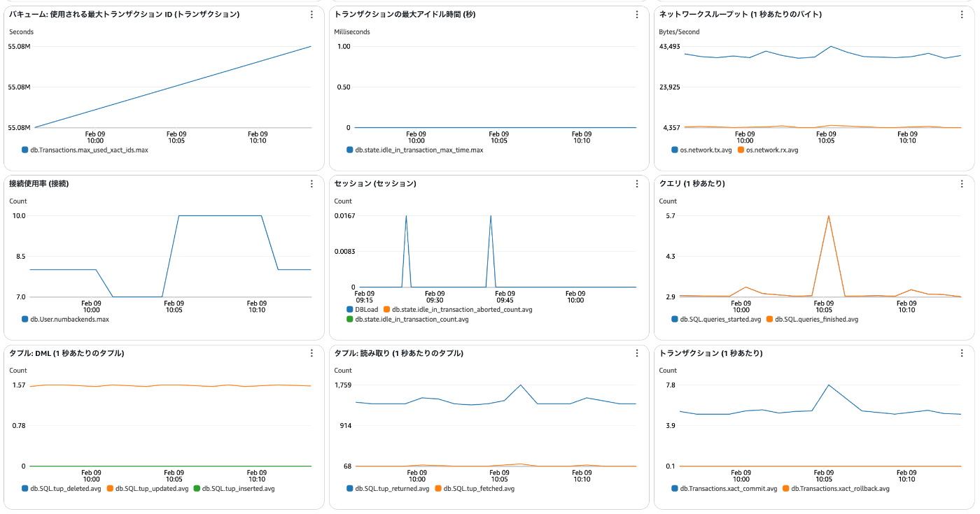980x514 pixels.
Task: Open the options menu for the tuples read widget
Action: (x=636, y=353)
